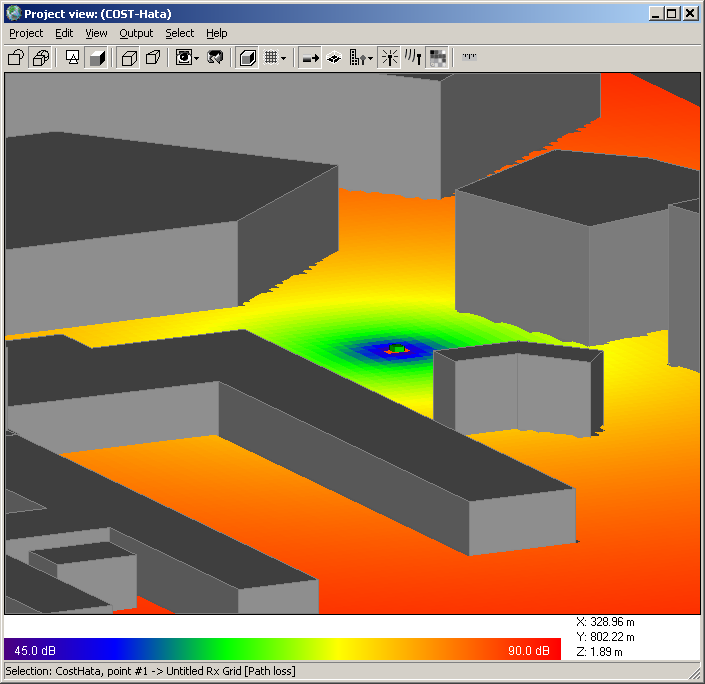Click the arrow ray path icon
705x684 pixels.
pos(310,58)
